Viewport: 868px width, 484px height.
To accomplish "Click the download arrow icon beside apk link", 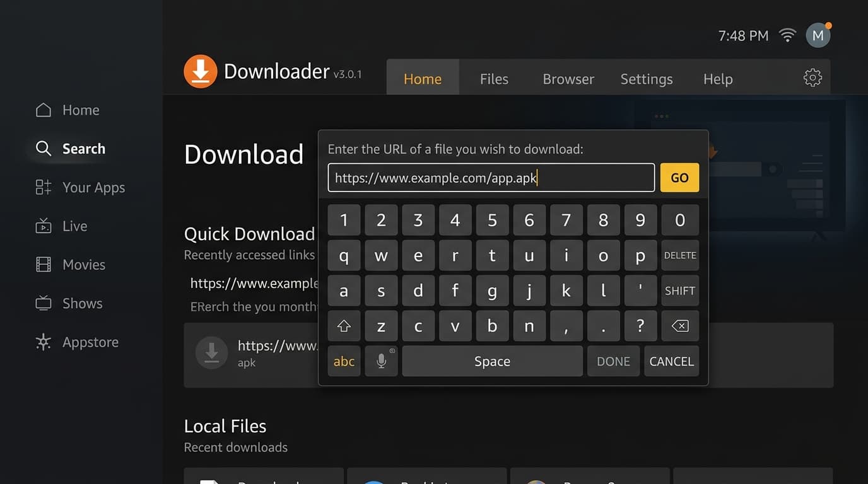I will pos(212,353).
